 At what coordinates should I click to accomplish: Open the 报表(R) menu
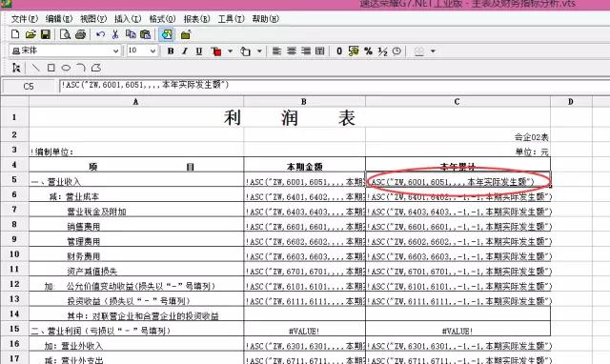pyautogui.click(x=196, y=19)
